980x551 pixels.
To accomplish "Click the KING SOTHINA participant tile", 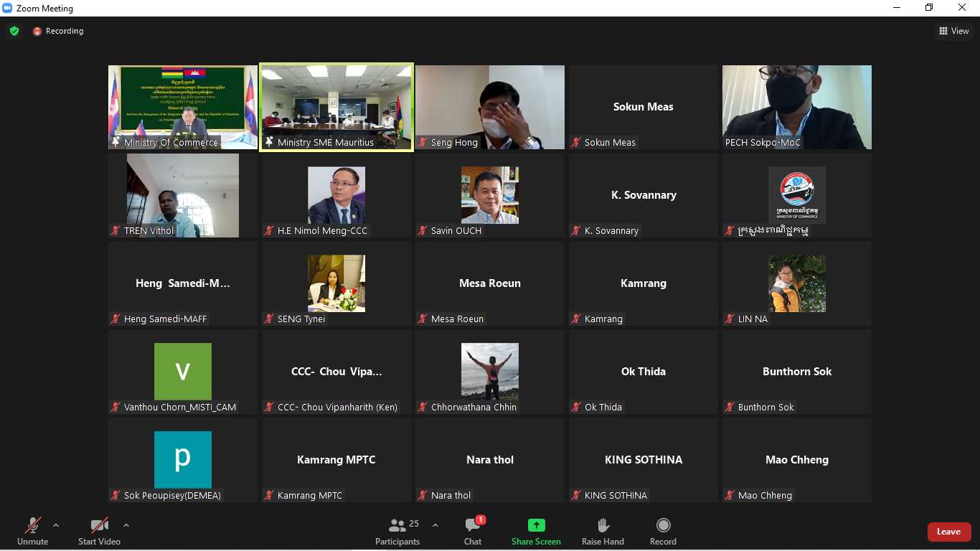I will [x=644, y=460].
